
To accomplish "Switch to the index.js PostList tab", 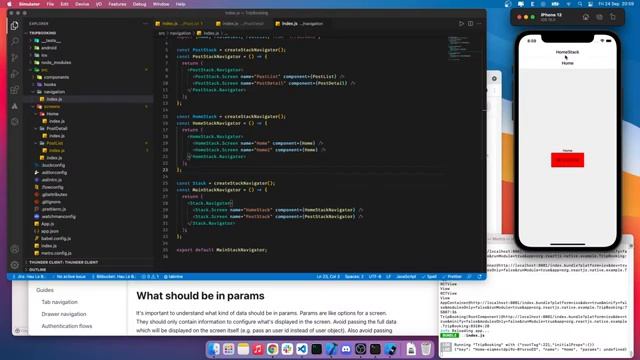I will (182, 24).
